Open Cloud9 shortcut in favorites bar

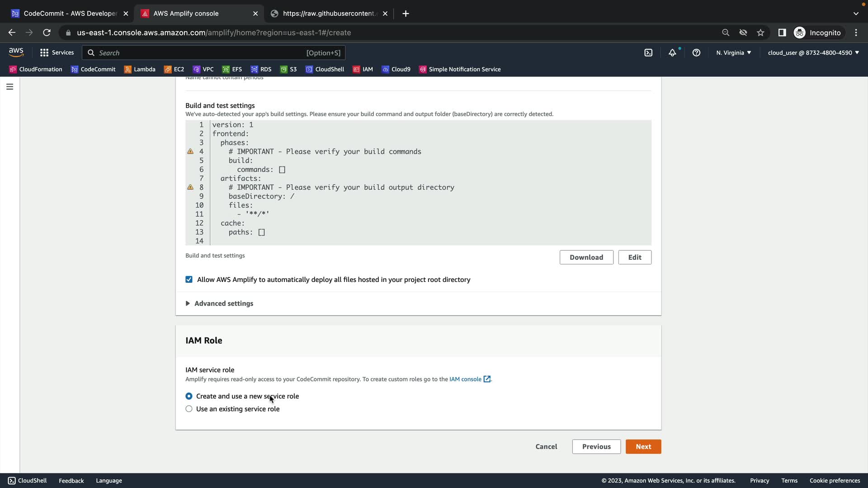pyautogui.click(x=396, y=70)
